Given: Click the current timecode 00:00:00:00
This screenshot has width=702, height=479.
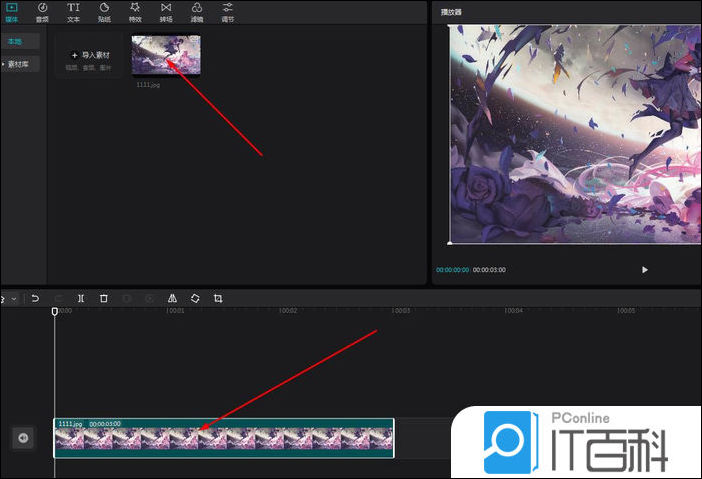Looking at the screenshot, I should click(x=452, y=270).
